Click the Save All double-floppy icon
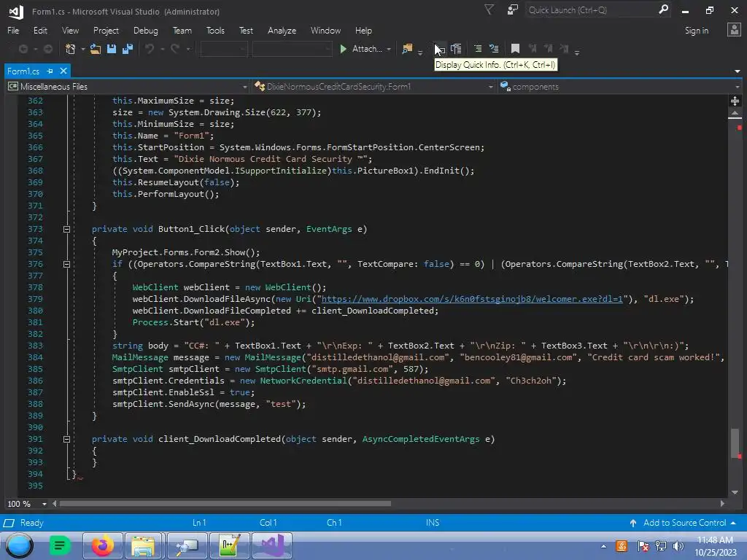This screenshot has width=747, height=560. click(127, 49)
